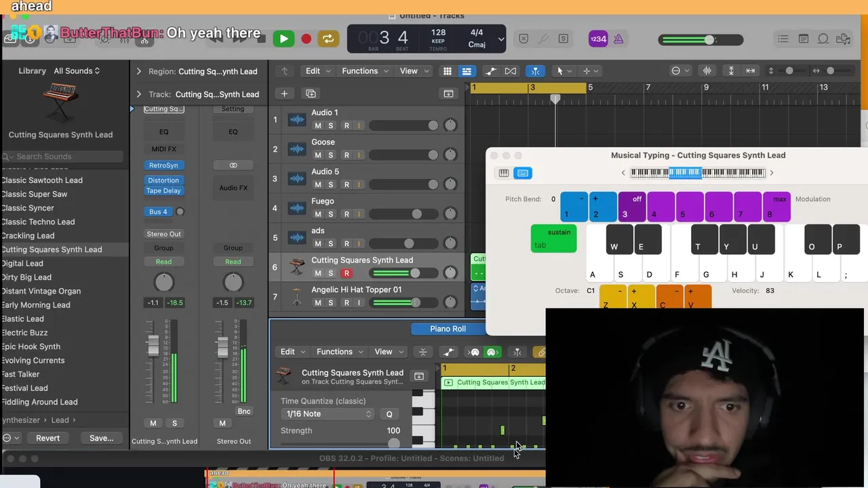Click the Cutting Squares Synth Lead track icon

(297, 267)
